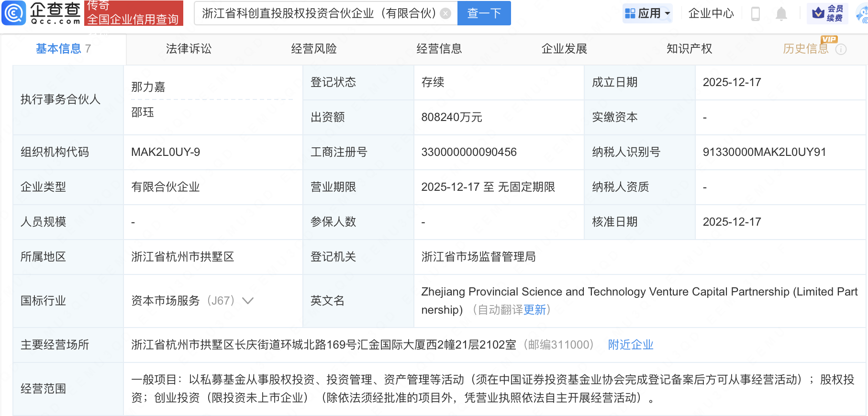The image size is (868, 416).
Task: Go to 企业中心
Action: click(711, 13)
